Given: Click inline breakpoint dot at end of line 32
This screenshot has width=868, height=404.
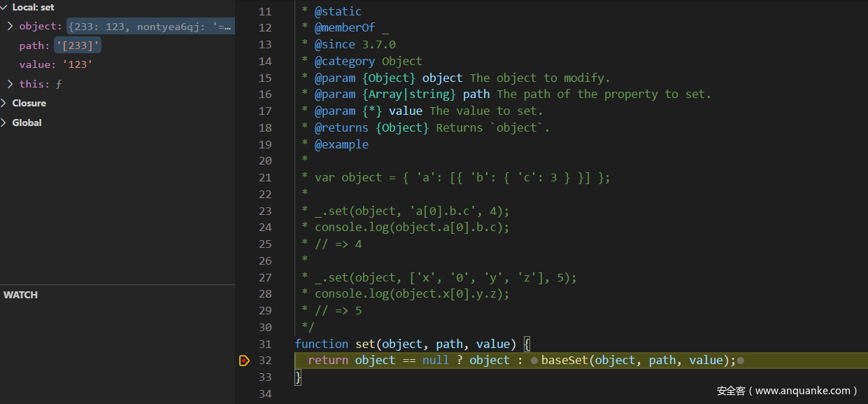Looking at the screenshot, I should [x=741, y=361].
